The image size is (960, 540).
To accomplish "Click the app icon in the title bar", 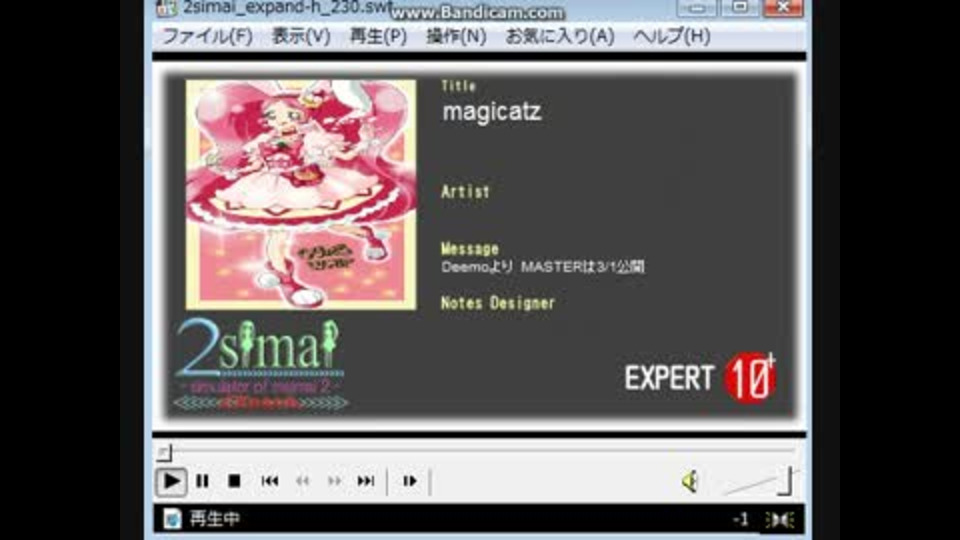I will click(x=166, y=7).
